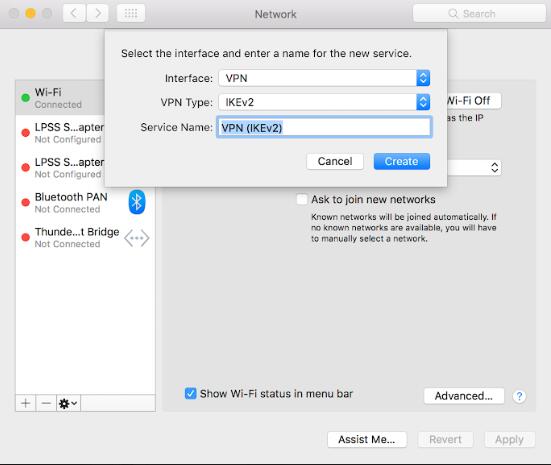Toggle Ask to join new networks
Image resolution: width=551 pixels, height=465 pixels.
(302, 199)
